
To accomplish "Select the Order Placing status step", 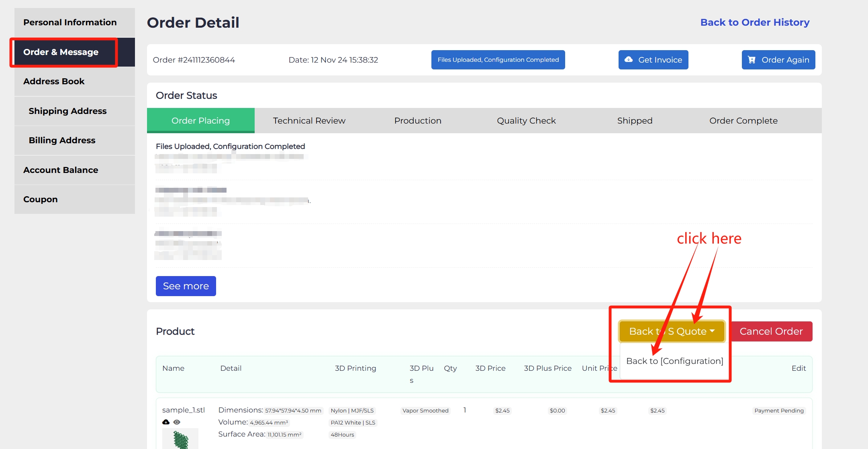I will click(200, 121).
